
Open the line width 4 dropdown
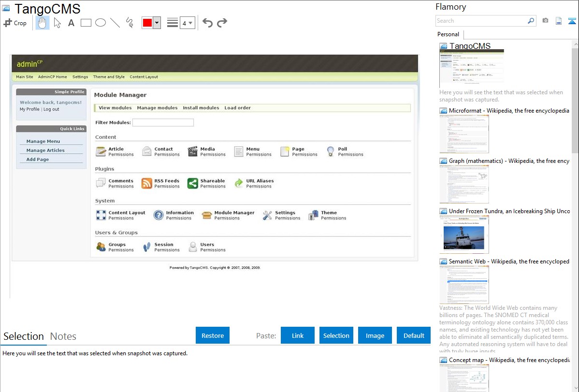(187, 23)
